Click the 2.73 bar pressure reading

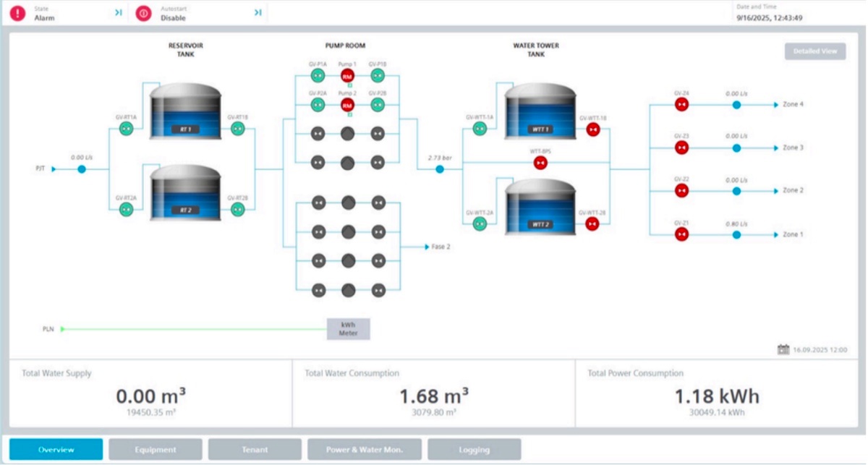click(x=439, y=156)
